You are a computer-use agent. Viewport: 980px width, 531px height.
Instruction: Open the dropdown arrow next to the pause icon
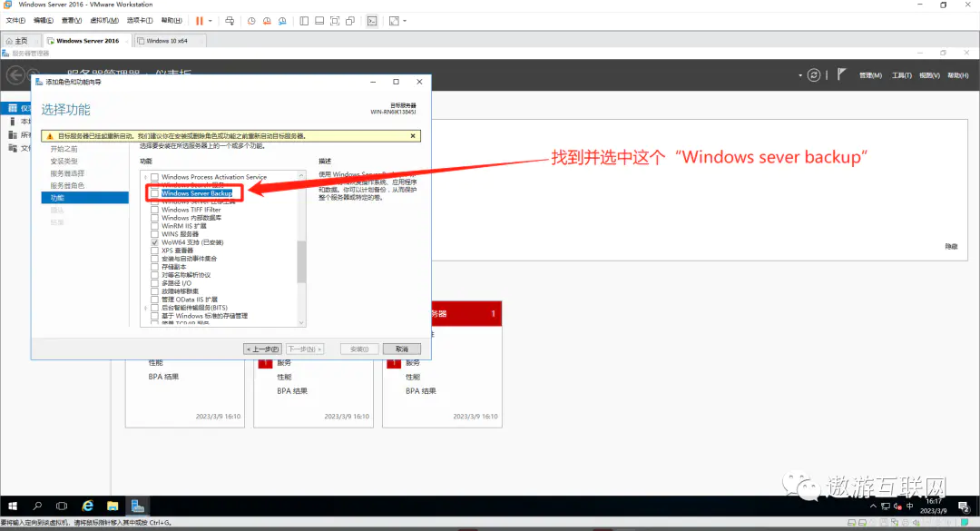click(210, 21)
